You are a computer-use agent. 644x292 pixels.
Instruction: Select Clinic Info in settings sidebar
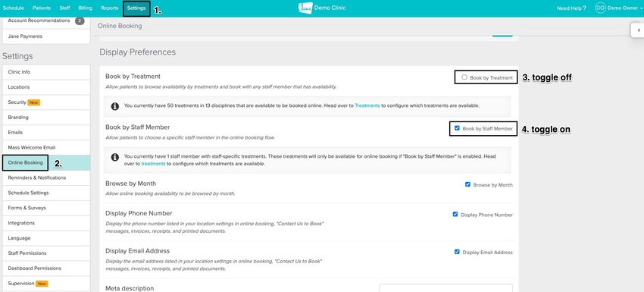[46, 72]
